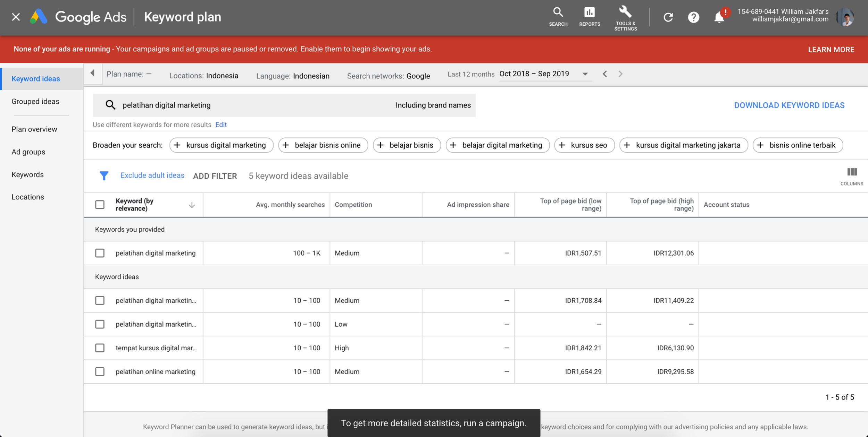Open the help question mark icon
Image resolution: width=868 pixels, height=437 pixels.
click(x=693, y=17)
